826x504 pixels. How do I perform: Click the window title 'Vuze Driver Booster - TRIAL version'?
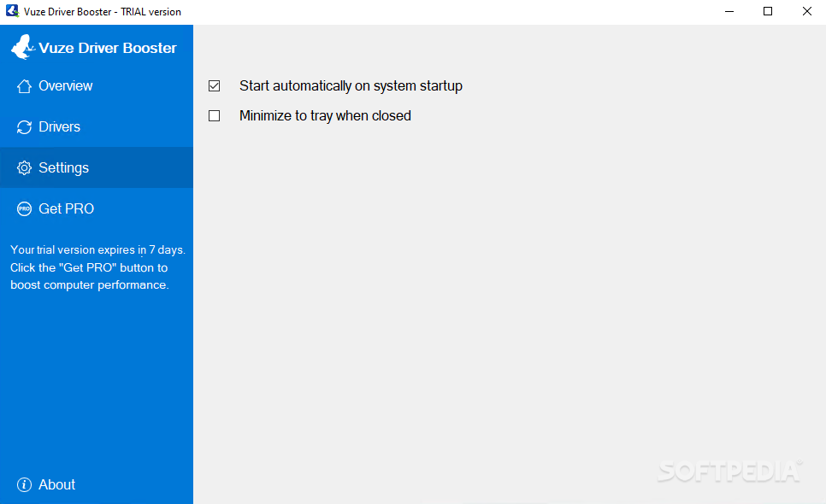[103, 12]
